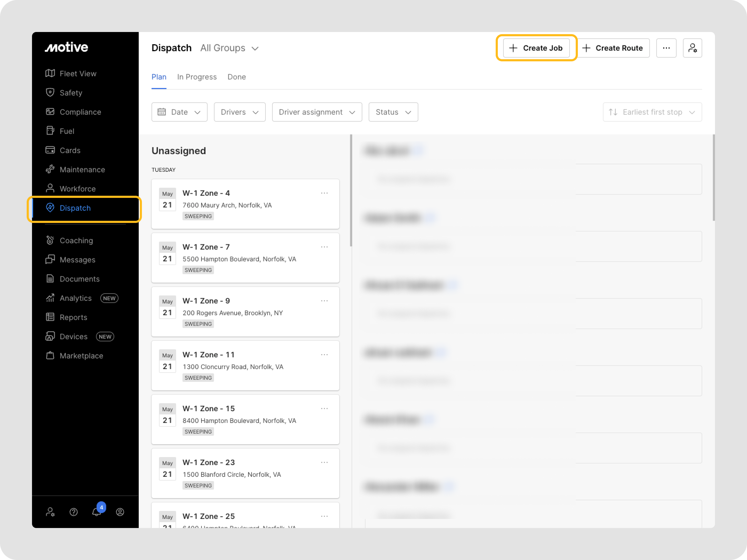
Task: Click the admin icon at the sidebar bottom left
Action: click(50, 512)
